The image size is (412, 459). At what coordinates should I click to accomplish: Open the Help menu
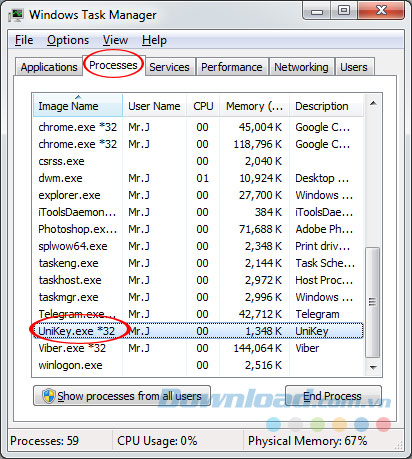click(x=154, y=40)
